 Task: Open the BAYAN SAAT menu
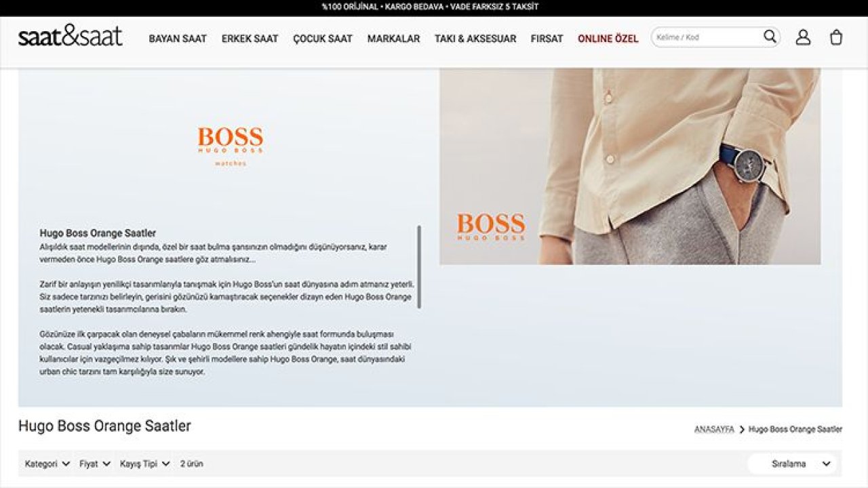(x=179, y=39)
